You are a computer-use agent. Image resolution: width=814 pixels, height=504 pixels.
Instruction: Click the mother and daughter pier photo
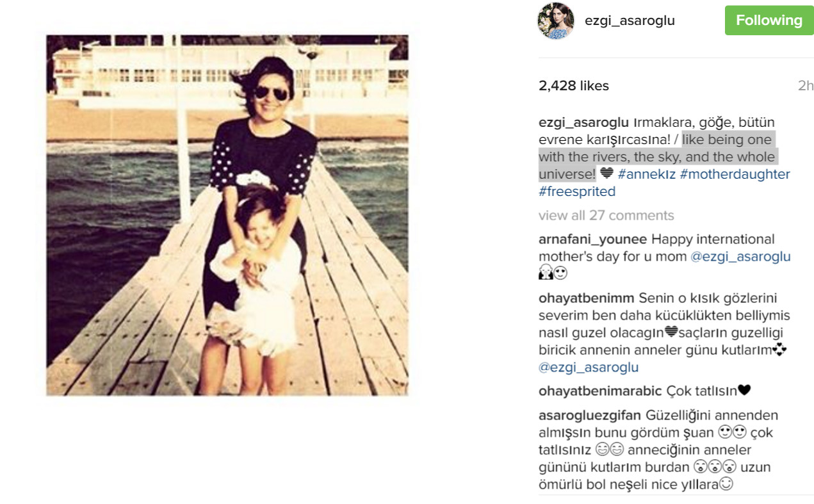[227, 215]
